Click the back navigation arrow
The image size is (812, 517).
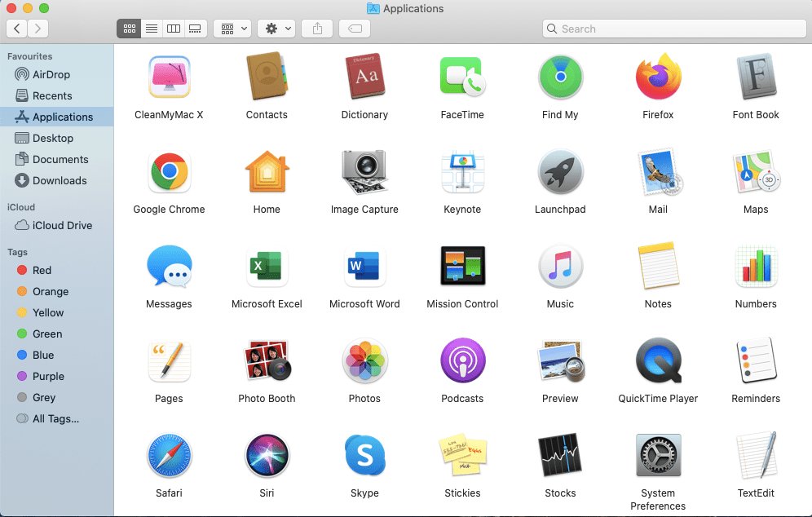16,29
